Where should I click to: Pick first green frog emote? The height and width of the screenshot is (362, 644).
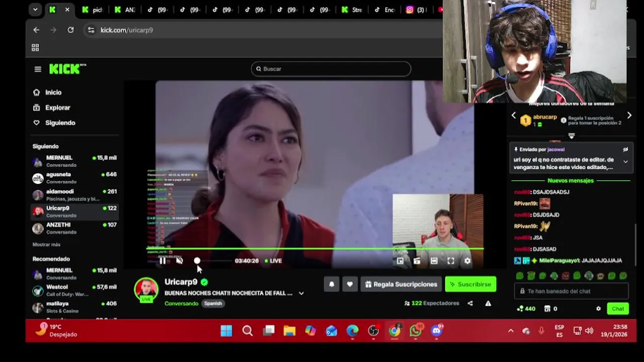click(519, 276)
